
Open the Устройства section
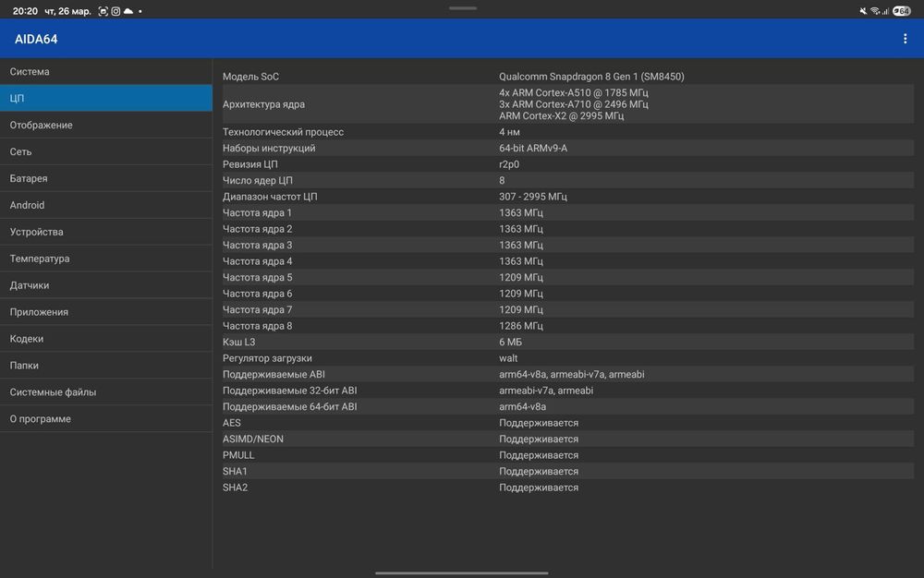point(106,232)
